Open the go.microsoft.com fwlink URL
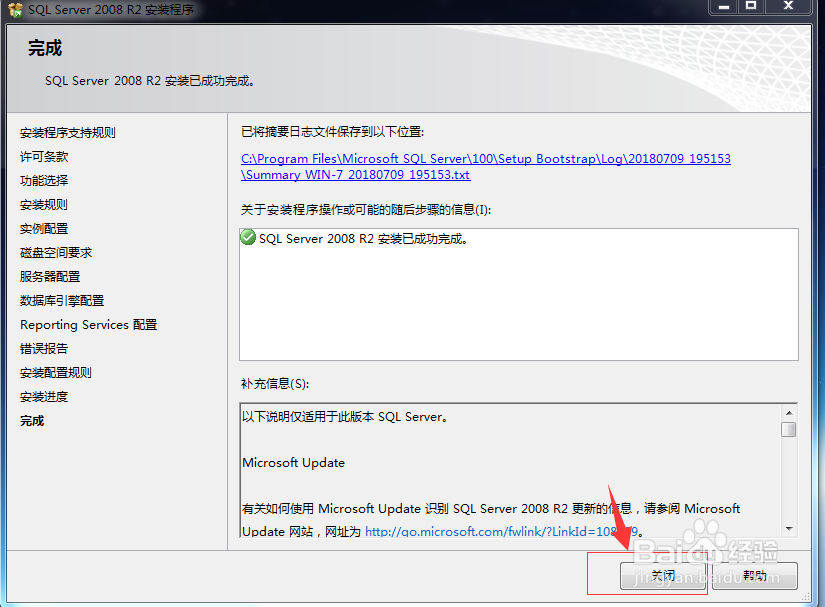 click(502, 531)
